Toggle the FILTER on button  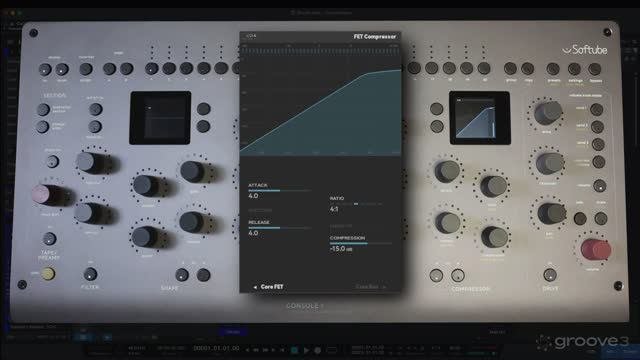coord(90,274)
